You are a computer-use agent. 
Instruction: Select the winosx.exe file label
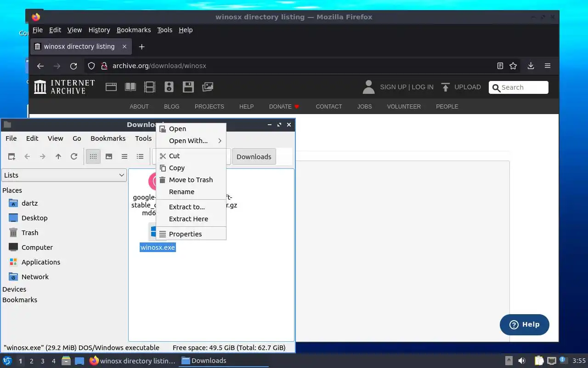[x=158, y=247]
